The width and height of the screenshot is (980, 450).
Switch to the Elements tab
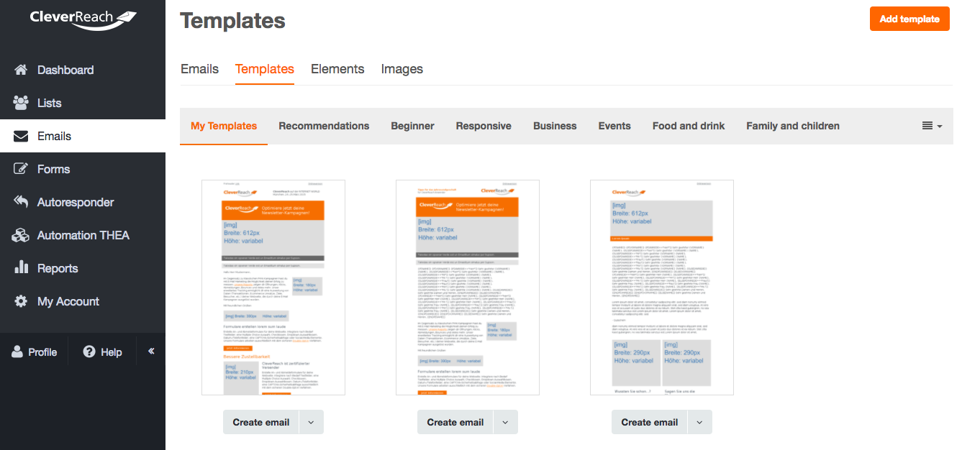click(x=337, y=69)
